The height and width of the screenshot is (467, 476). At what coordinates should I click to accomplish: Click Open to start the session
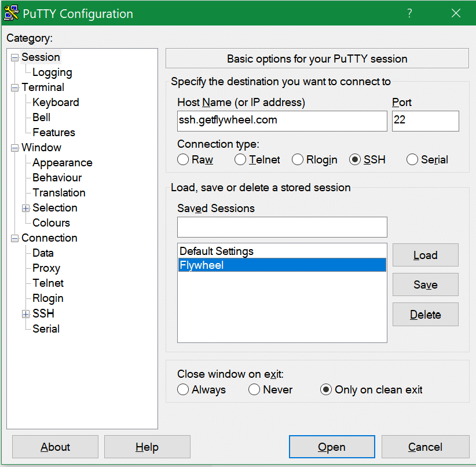tap(332, 447)
